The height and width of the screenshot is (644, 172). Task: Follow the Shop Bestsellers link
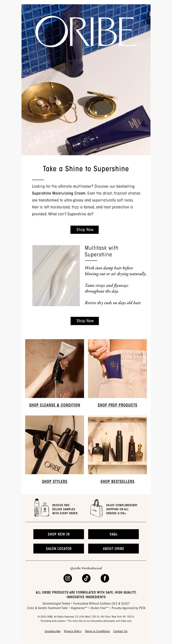pyautogui.click(x=117, y=481)
